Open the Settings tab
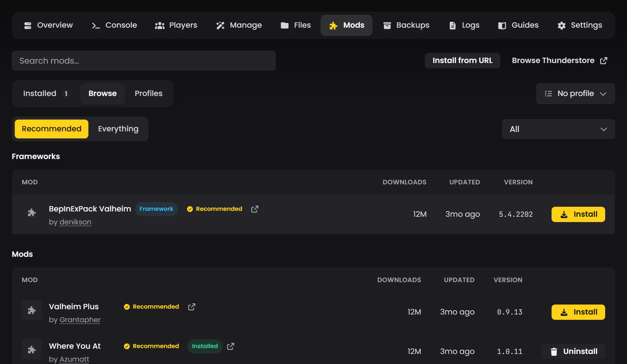 (x=580, y=25)
